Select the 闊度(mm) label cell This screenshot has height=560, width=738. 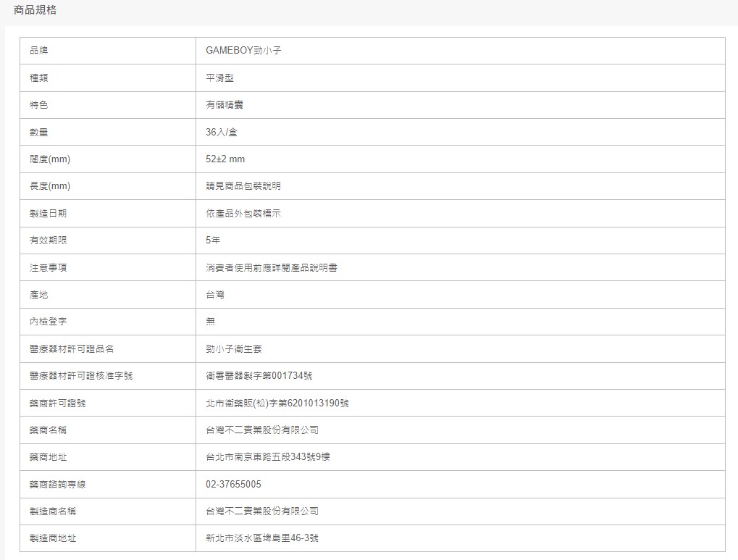pyautogui.click(x=108, y=159)
